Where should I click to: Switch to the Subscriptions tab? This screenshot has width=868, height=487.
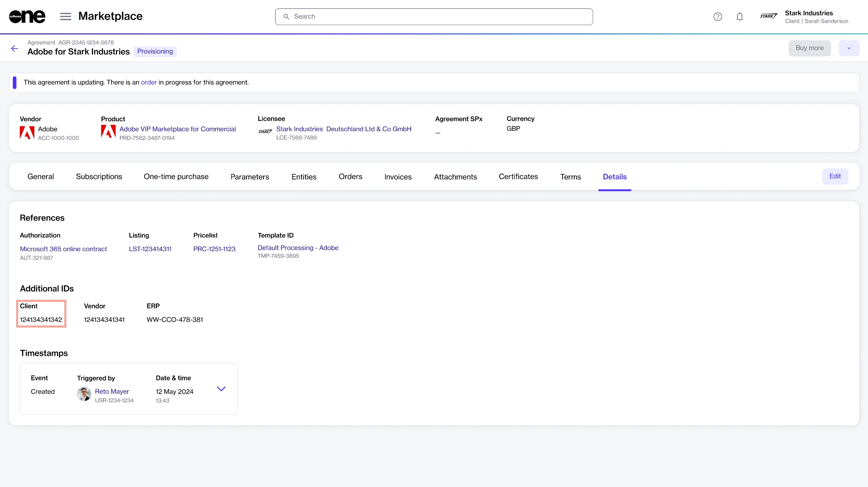coord(99,176)
